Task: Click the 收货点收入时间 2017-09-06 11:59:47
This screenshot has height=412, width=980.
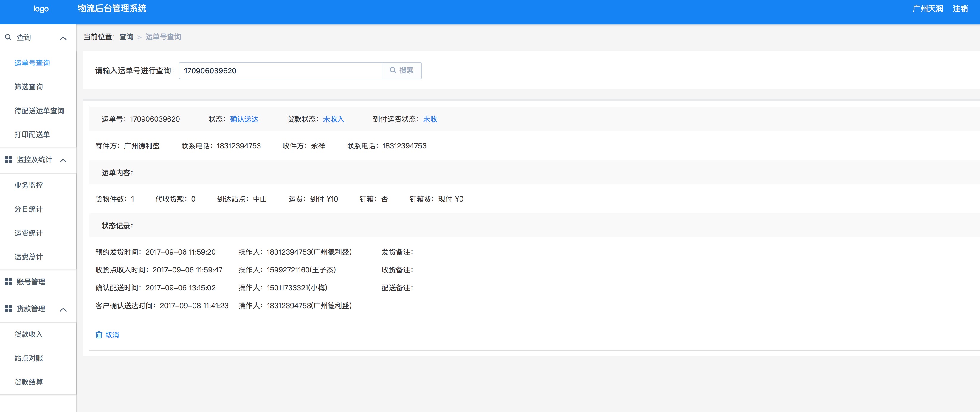Action: [159, 270]
